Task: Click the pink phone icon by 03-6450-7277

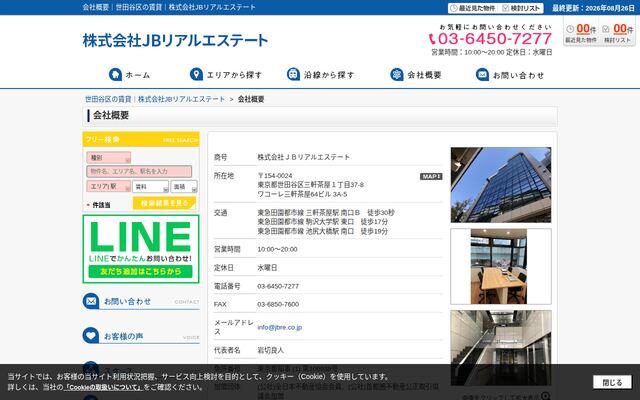Action: [432, 39]
